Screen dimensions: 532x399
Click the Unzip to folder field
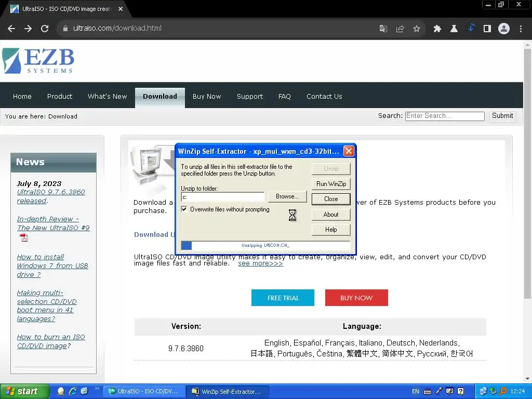point(222,197)
